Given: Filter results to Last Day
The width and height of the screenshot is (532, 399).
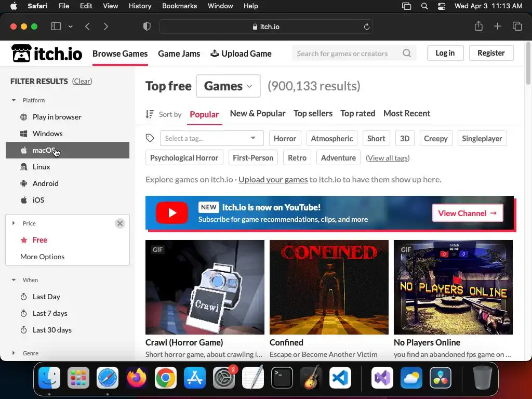Looking at the screenshot, I should tap(68, 297).
